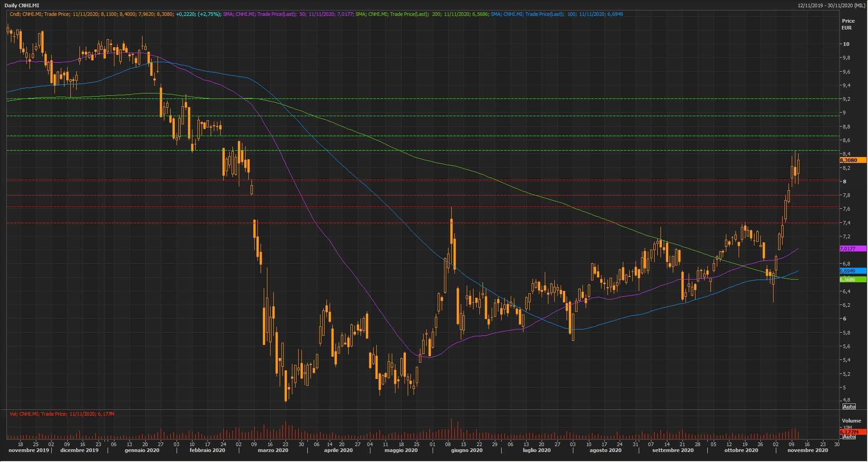Click the Auto button on the volume axis
868x462 pixels.
pos(849,437)
